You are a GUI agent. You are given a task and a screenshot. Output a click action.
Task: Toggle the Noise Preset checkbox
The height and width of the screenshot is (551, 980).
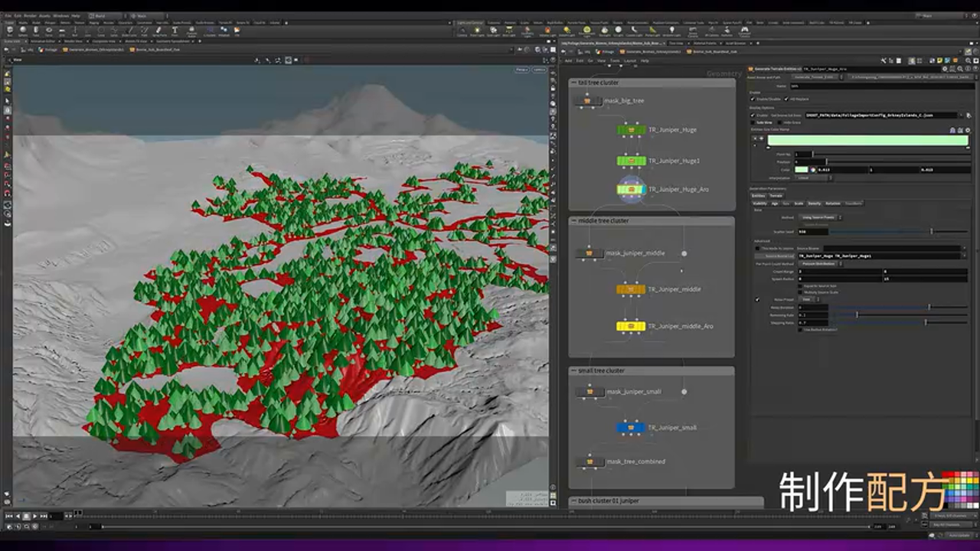click(x=757, y=299)
